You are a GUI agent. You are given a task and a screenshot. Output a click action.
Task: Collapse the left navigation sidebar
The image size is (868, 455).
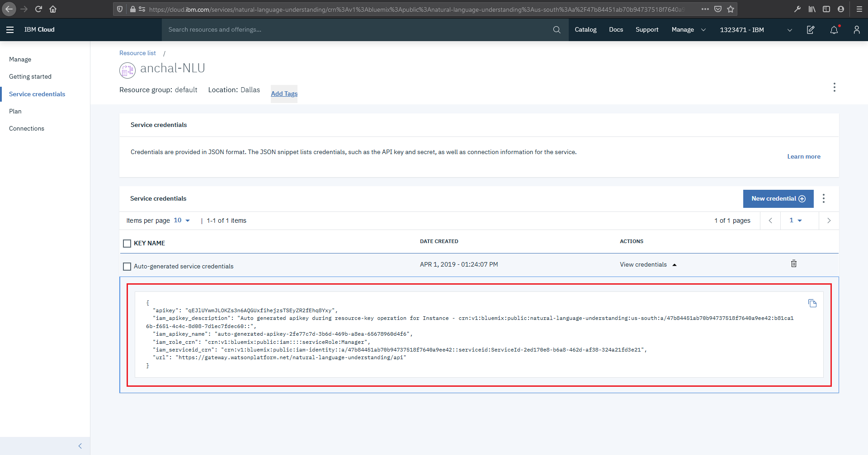pyautogui.click(x=80, y=446)
